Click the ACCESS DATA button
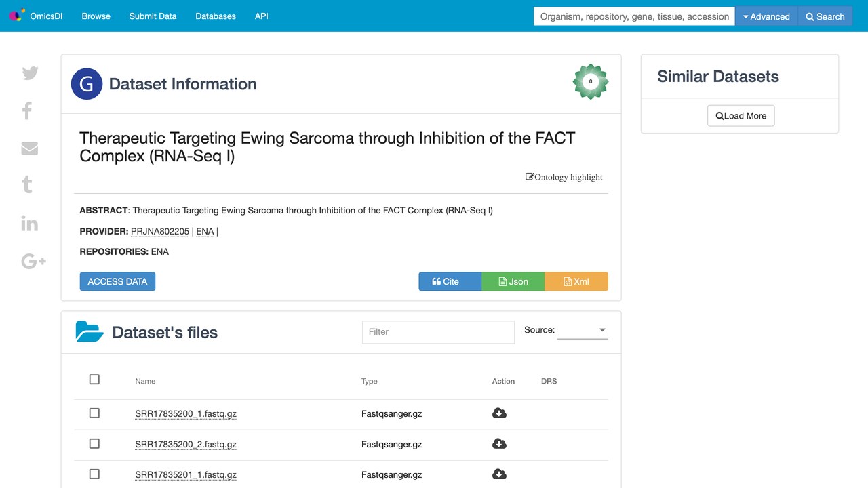868x488 pixels. [117, 281]
